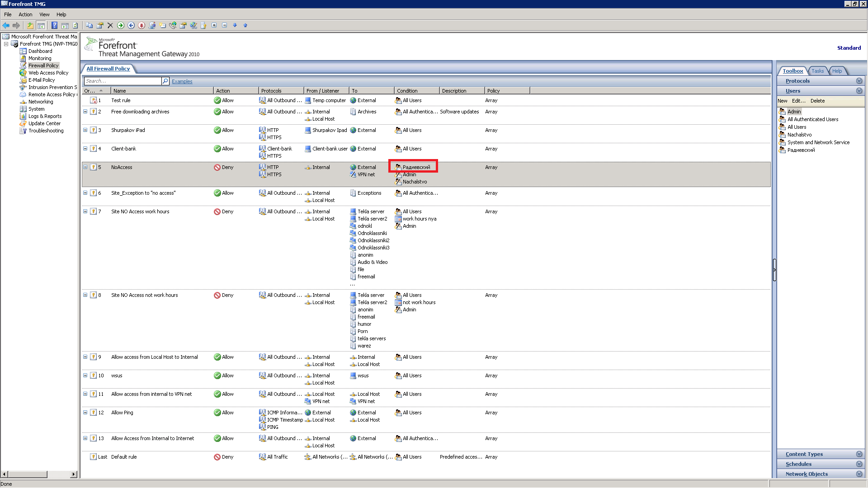Collapse rule 7 Site NO Access work hours
868x488 pixels.
(85, 211)
